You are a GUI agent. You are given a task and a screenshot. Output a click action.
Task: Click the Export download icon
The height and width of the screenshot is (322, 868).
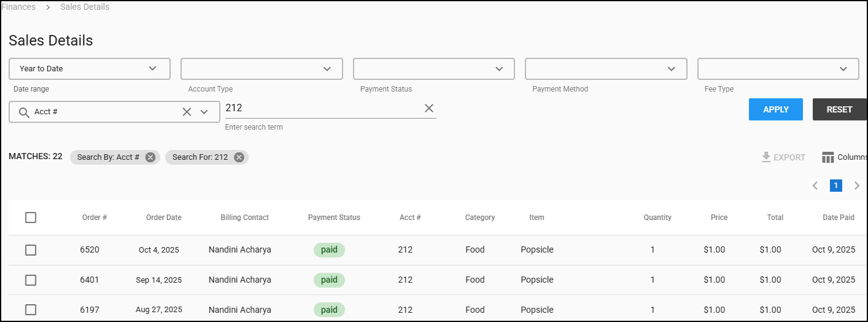point(766,157)
